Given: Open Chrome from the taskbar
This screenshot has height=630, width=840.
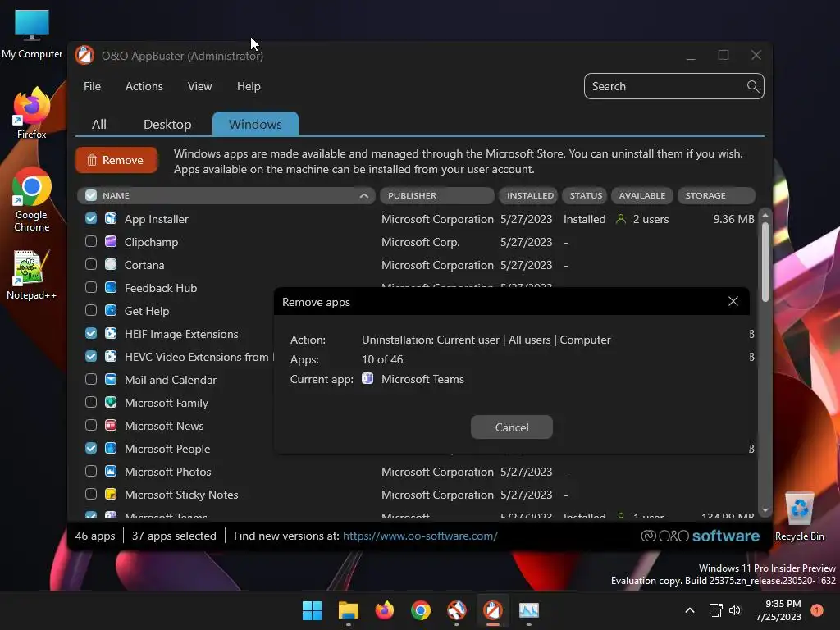Looking at the screenshot, I should coord(421,610).
